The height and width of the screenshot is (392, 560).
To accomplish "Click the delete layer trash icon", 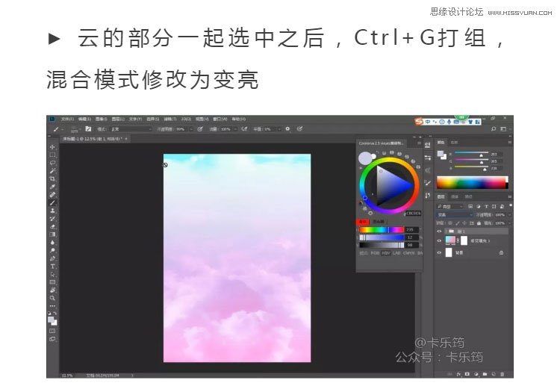I will 503,373.
